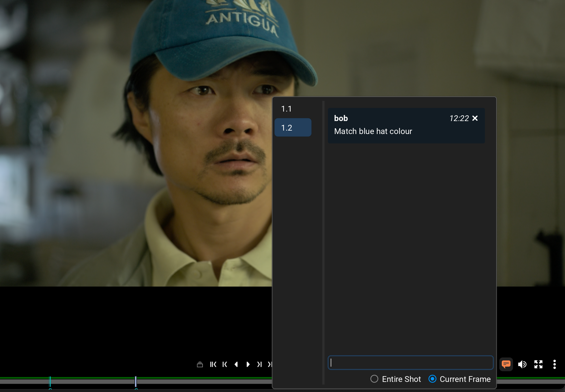Click the 12:22 timestamp on the comment
The height and width of the screenshot is (392, 565).
tap(459, 118)
